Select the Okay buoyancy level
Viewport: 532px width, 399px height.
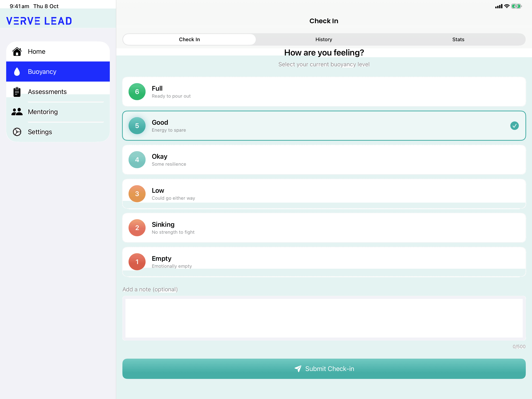click(324, 160)
